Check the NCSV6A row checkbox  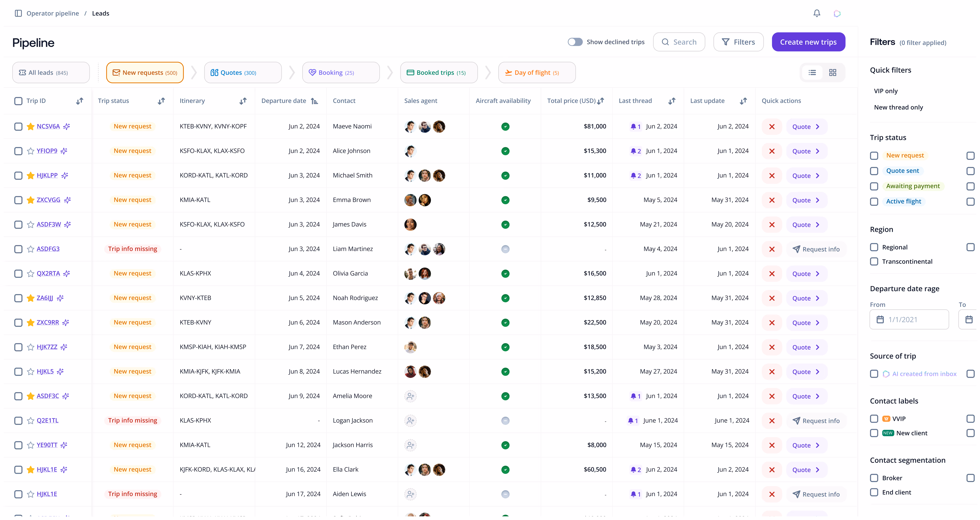pos(18,126)
